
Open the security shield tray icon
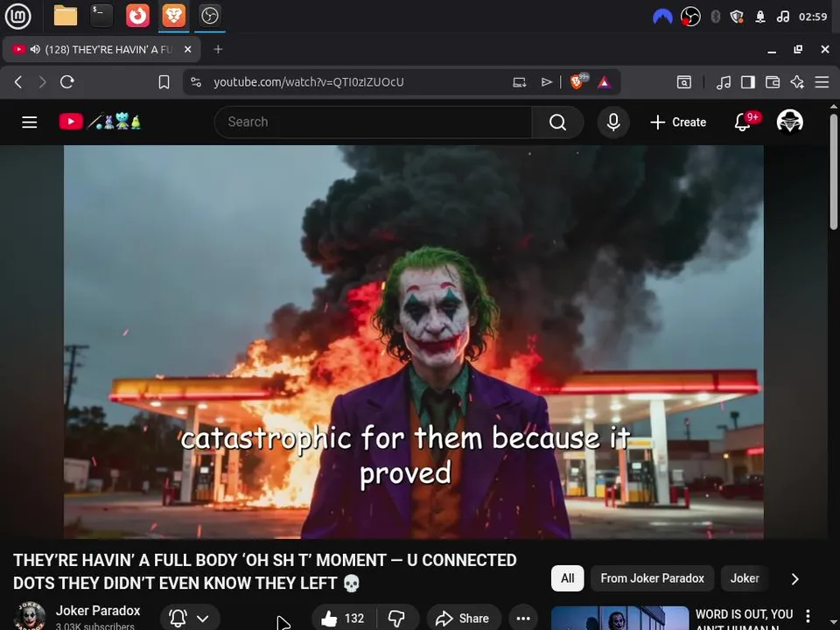click(x=737, y=17)
